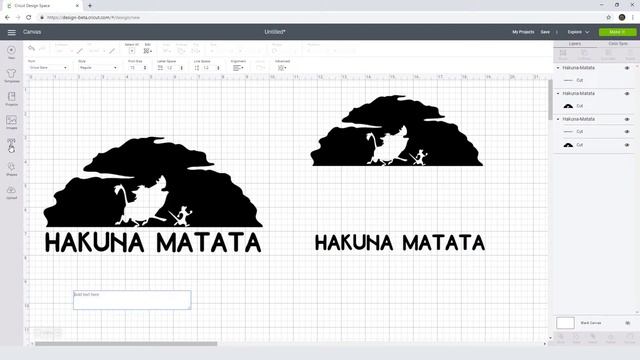Viewport: 640px width, 360px height.
Task: Click inside the empty text box on canvas
Action: click(132, 300)
